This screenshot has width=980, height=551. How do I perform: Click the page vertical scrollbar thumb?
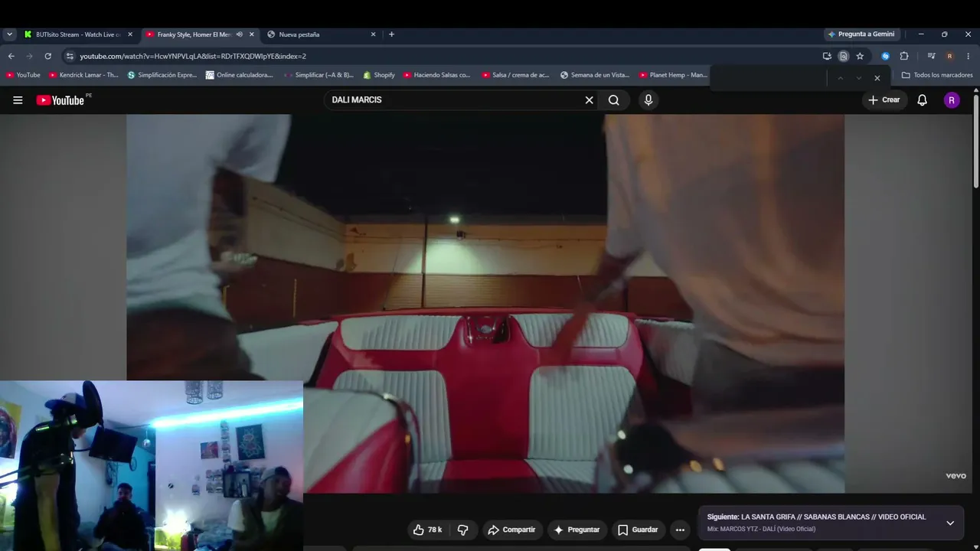click(976, 142)
